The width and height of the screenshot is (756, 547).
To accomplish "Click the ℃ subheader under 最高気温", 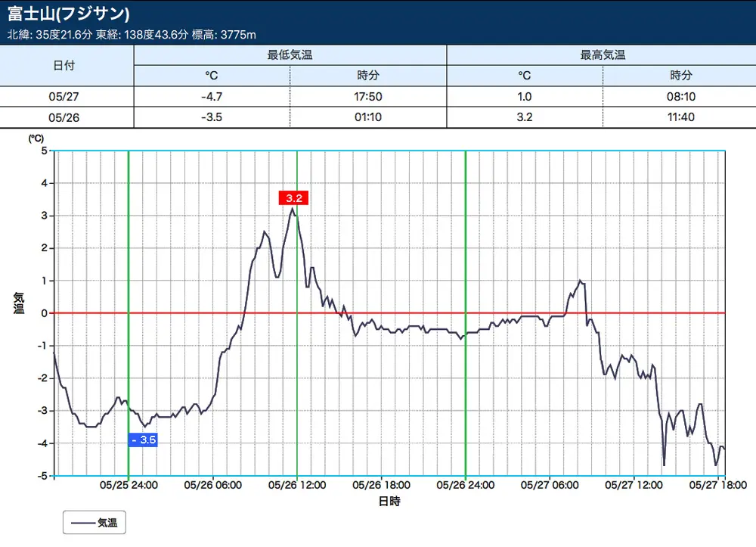I will (x=525, y=76).
